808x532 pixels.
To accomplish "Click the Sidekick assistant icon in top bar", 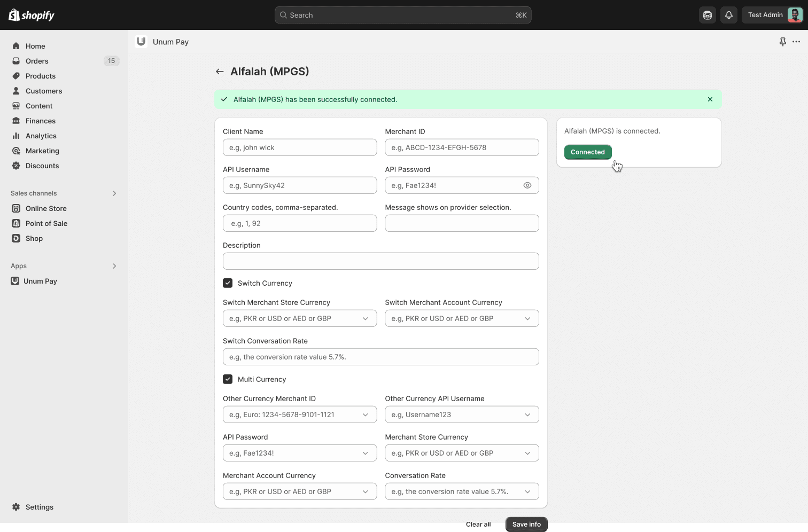I will click(x=708, y=15).
